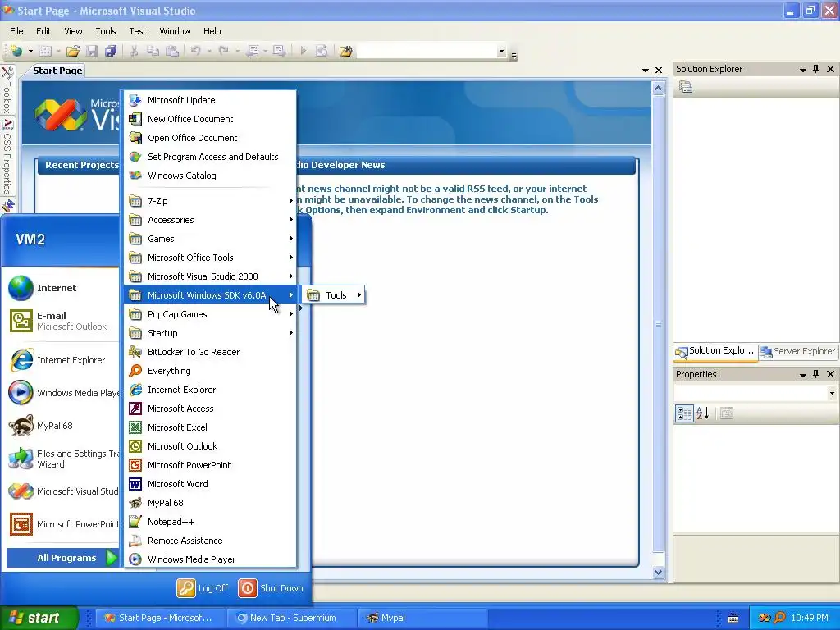This screenshot has width=840, height=630.
Task: Open the Help menu
Action: 212,31
